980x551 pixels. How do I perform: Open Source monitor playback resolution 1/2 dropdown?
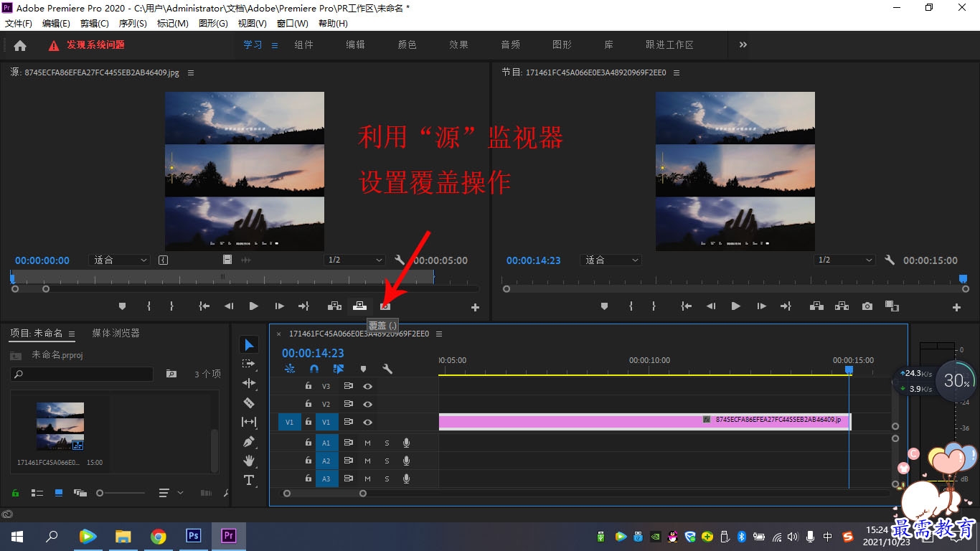point(354,260)
